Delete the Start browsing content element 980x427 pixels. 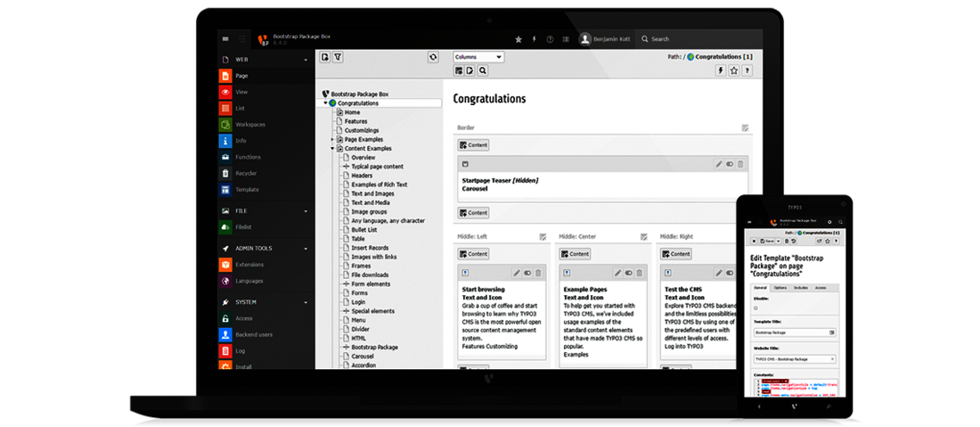(x=538, y=273)
